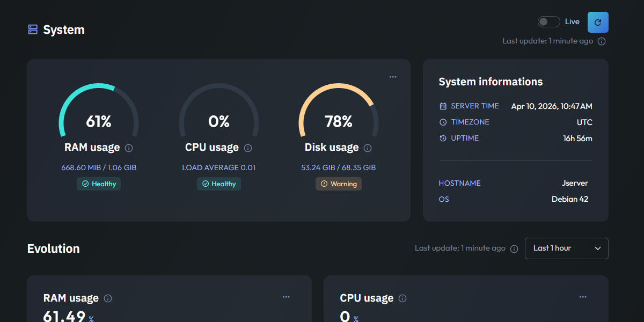Image resolution: width=644 pixels, height=322 pixels.
Task: Click the System page title
Action: (64, 30)
